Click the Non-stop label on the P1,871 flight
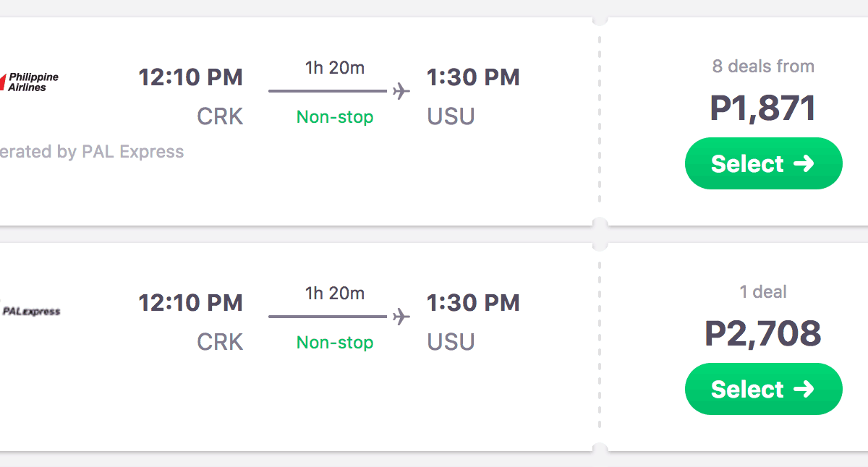 [x=335, y=117]
